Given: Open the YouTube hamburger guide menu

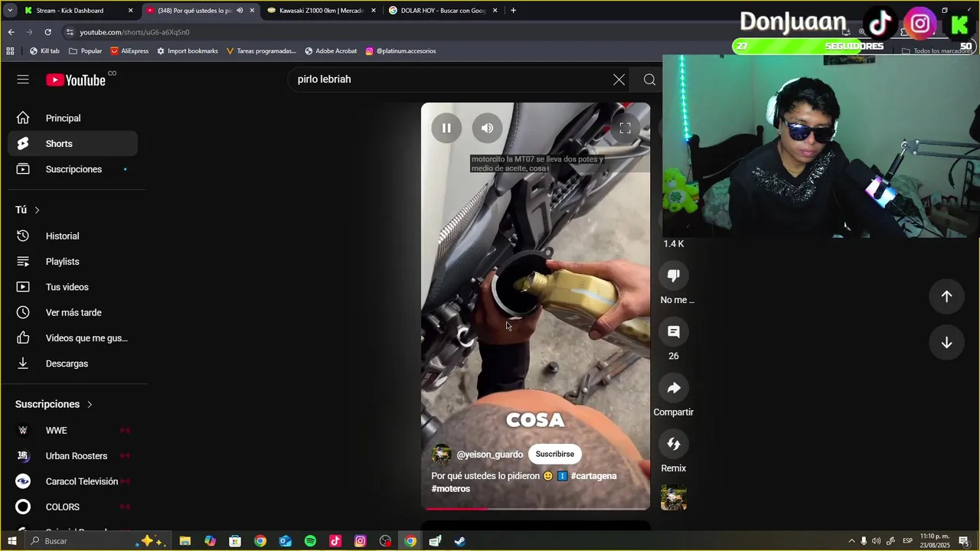Looking at the screenshot, I should 23,80.
